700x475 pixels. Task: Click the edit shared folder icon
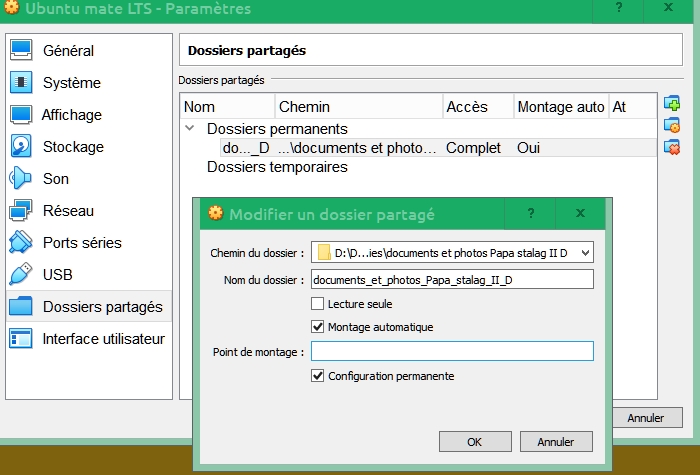pos(672,126)
